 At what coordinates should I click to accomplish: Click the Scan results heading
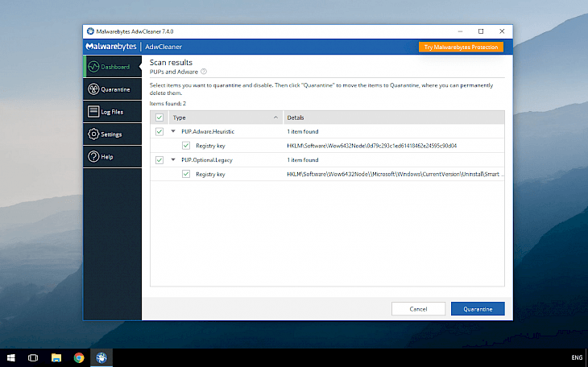point(171,63)
